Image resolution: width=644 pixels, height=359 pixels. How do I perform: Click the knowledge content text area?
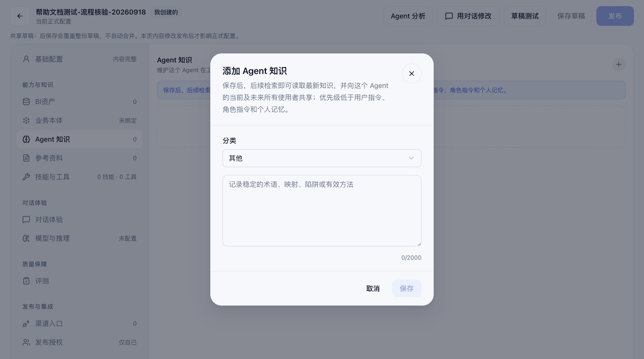[322, 210]
